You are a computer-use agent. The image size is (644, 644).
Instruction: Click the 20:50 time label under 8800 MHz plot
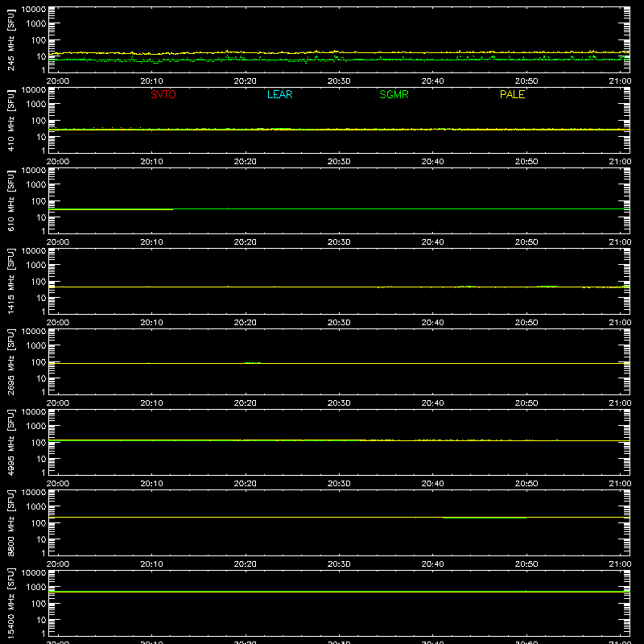tap(526, 564)
